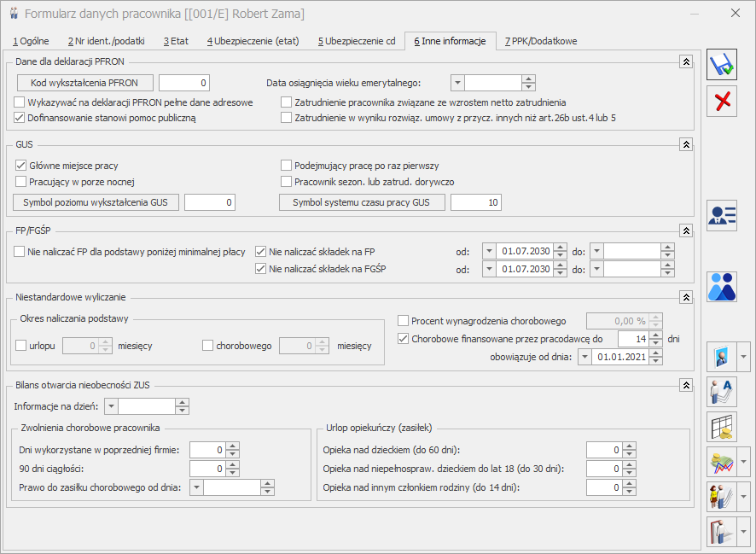
Task: Open the '2 Nr ident./podatki' tab
Action: [x=107, y=42]
